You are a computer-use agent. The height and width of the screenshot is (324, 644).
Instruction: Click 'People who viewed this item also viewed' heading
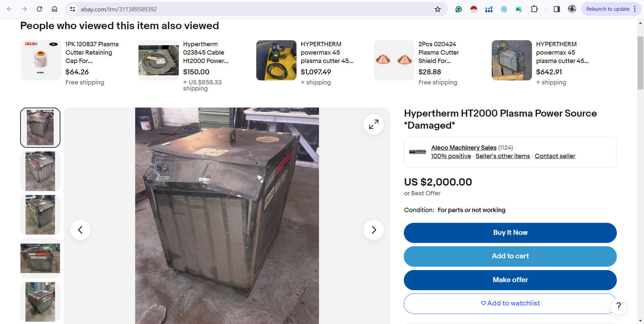119,26
